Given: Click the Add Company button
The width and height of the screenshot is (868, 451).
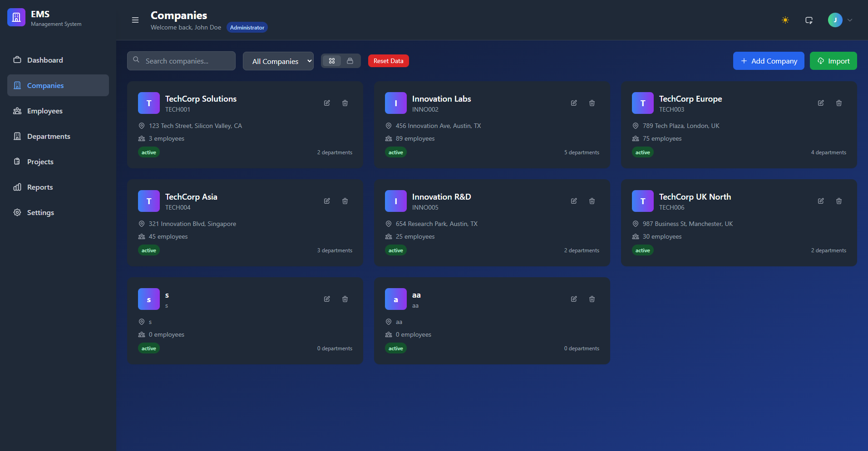Looking at the screenshot, I should click(x=768, y=60).
